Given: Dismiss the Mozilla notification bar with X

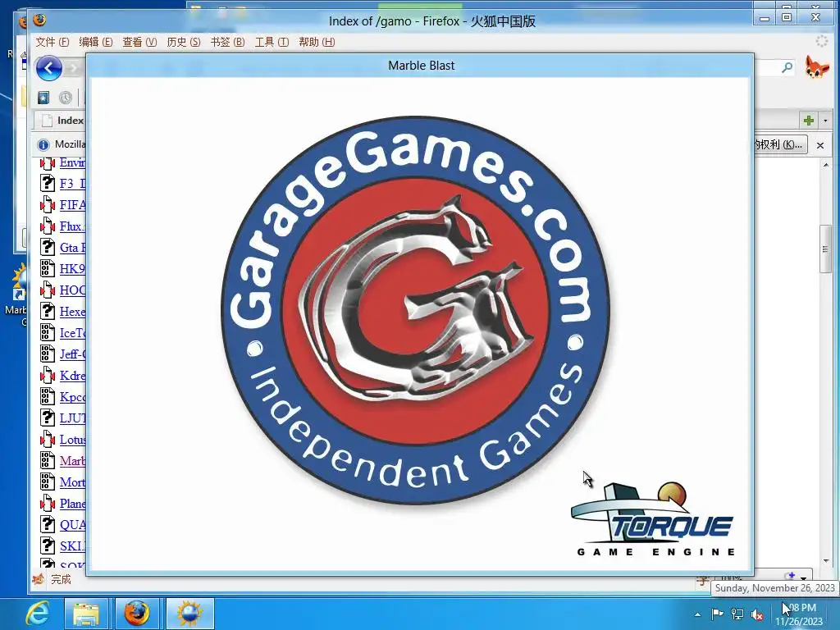Looking at the screenshot, I should click(x=820, y=145).
